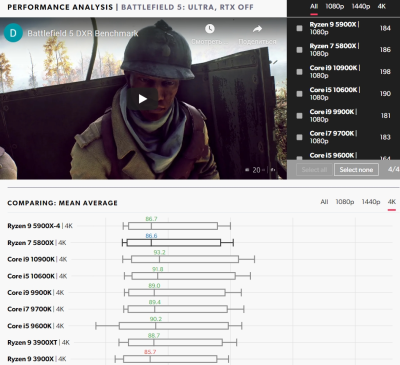
Task: Select the 4K tab in the top panel
Action: pyautogui.click(x=382, y=6)
